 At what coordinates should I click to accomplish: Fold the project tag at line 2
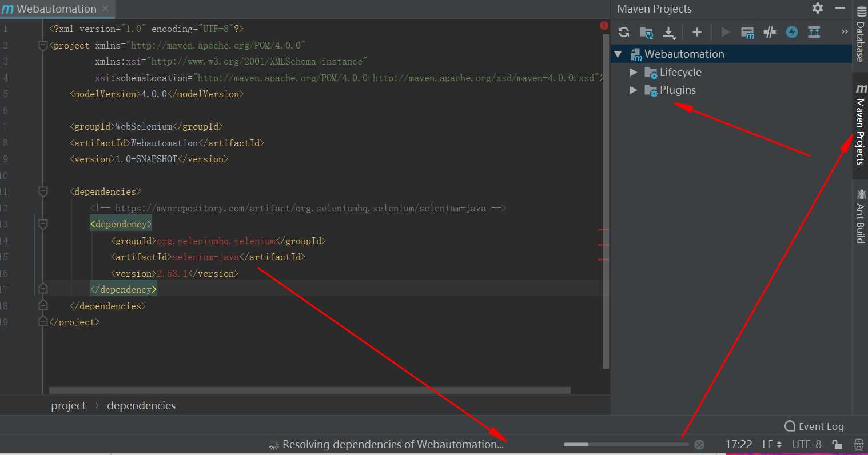[x=43, y=45]
